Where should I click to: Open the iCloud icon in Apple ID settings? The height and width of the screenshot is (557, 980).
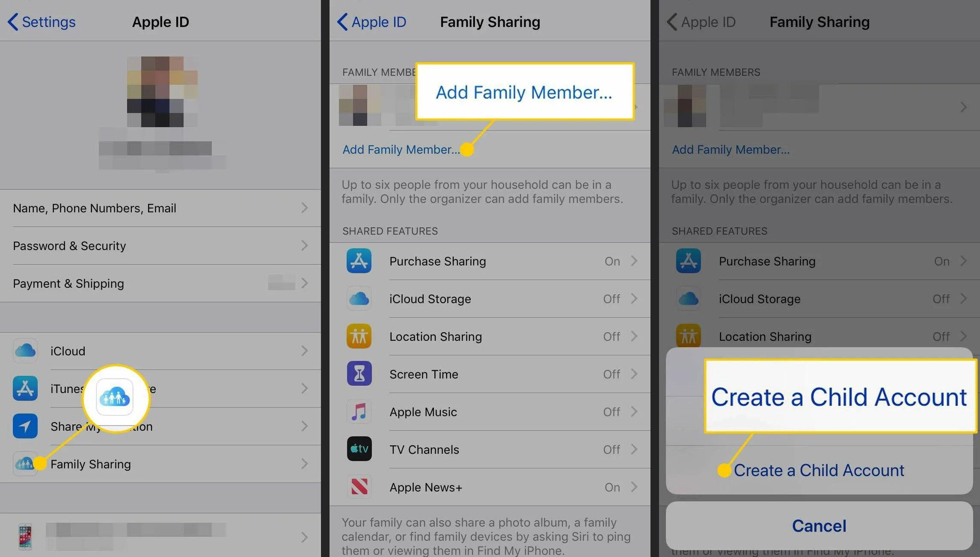pos(25,351)
